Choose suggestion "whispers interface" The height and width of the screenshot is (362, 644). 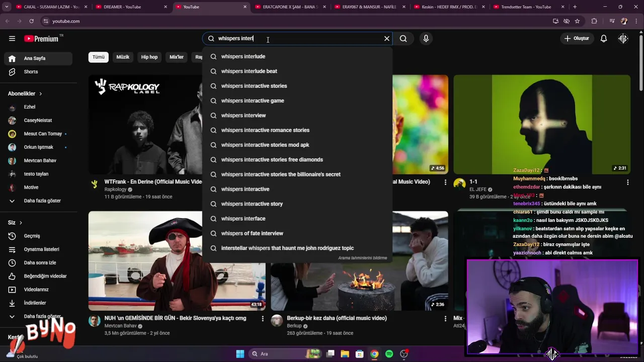(297, 219)
